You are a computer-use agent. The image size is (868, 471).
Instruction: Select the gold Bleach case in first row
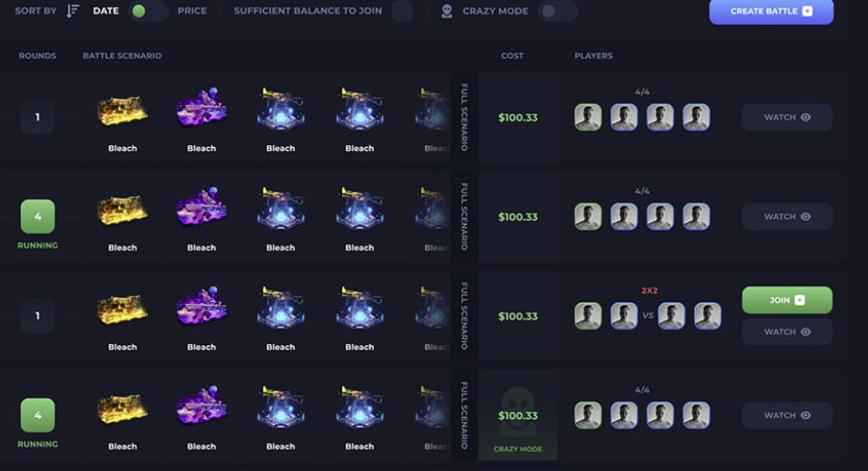click(x=122, y=111)
